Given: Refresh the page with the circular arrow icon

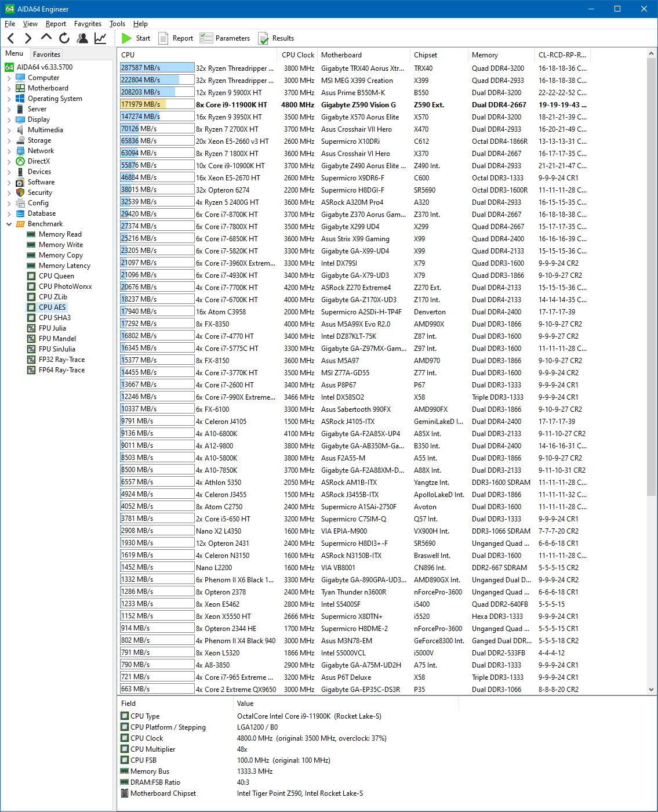Looking at the screenshot, I should (x=64, y=38).
